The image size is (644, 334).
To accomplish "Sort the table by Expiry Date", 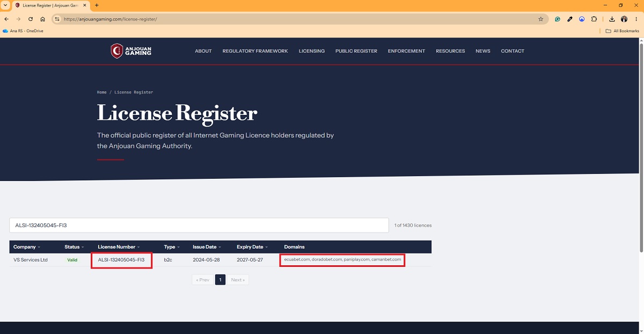I will [252, 247].
